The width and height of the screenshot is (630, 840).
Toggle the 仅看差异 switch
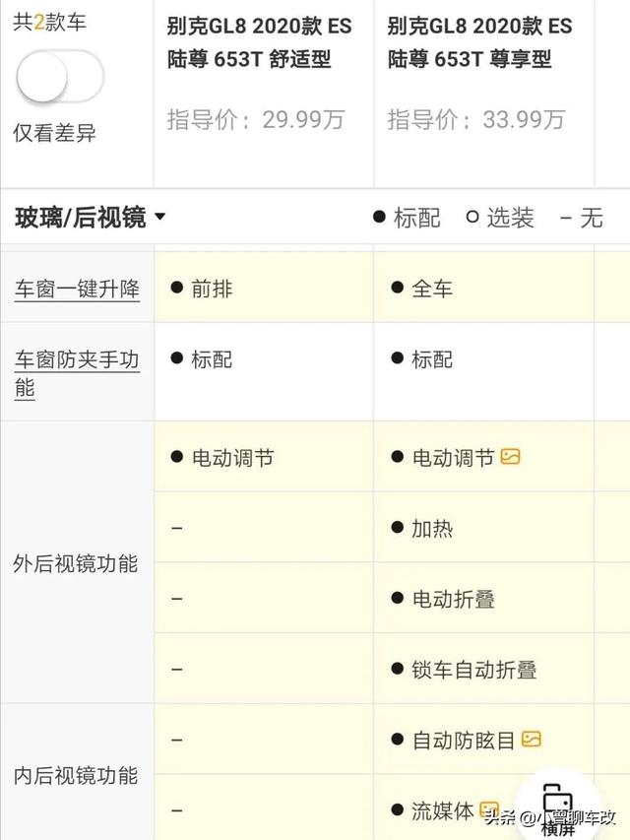point(59,77)
